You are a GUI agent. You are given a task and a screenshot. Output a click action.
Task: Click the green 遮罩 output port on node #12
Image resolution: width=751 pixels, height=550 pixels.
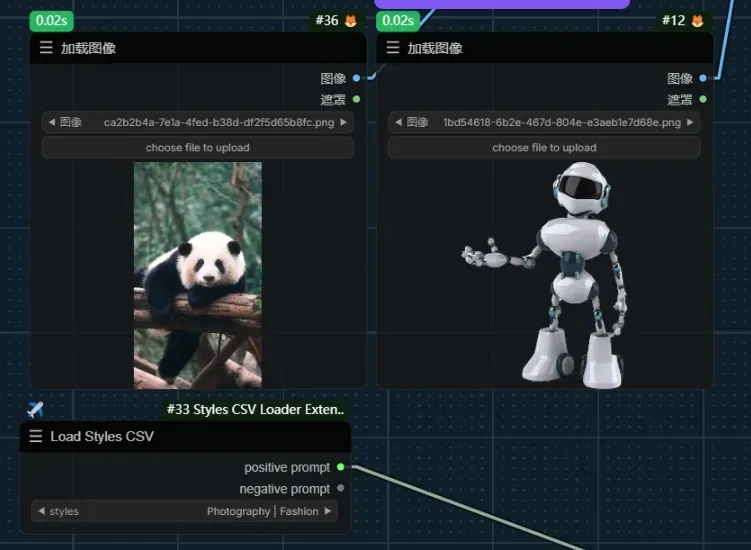point(703,99)
